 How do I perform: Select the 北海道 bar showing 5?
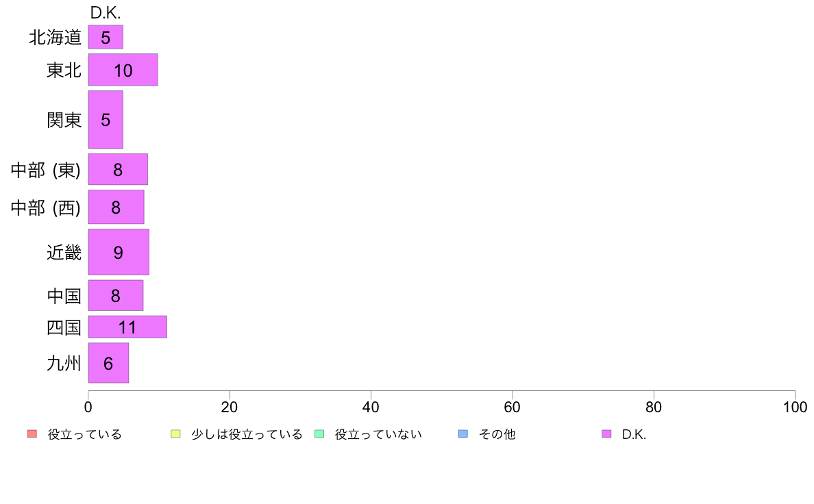point(106,37)
